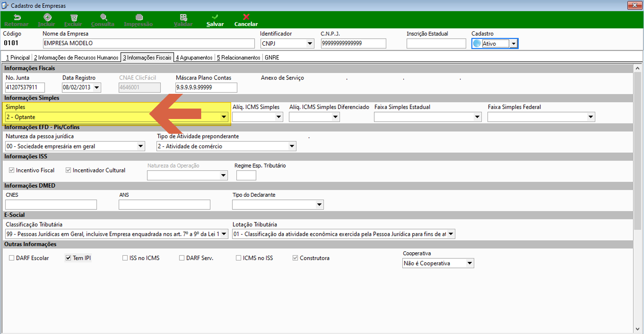Open the Classificação Tributária dropdown
Viewport: 644px width, 334px height.
[x=224, y=234]
